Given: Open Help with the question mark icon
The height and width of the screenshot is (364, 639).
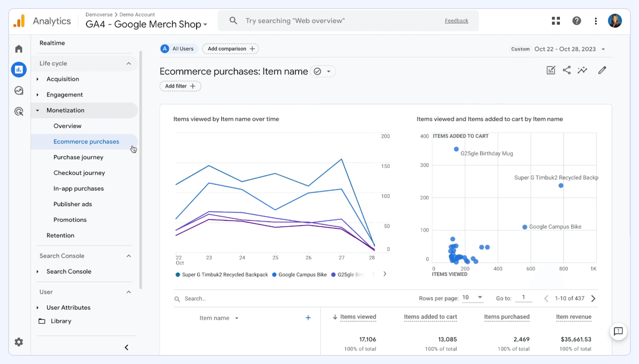Looking at the screenshot, I should 577,20.
